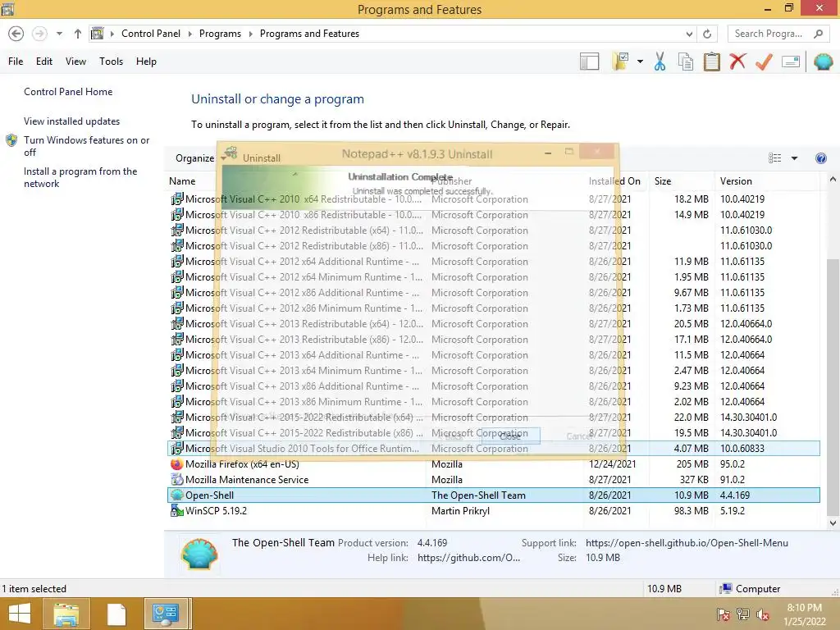Click the orange checkmark Properties icon
This screenshot has height=630, width=840.
(x=764, y=62)
